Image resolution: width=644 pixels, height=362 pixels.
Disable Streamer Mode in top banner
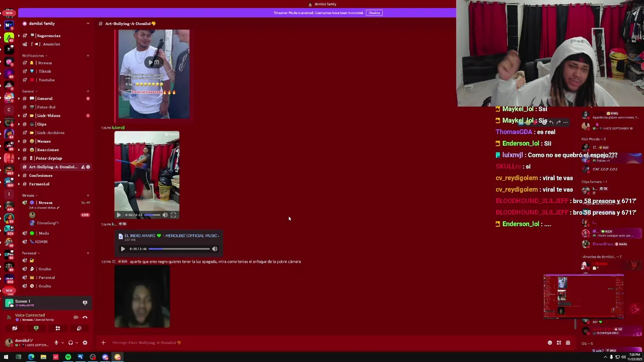(374, 13)
